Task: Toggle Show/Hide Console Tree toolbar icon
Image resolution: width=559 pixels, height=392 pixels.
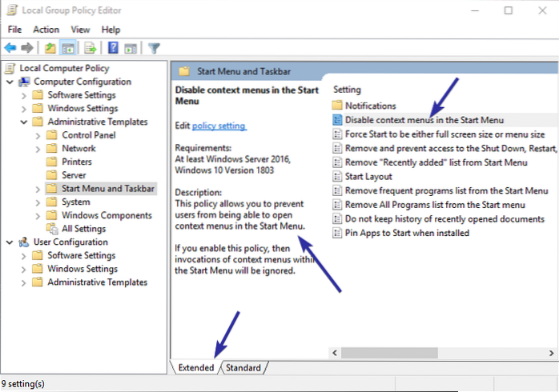Action: [x=67, y=48]
